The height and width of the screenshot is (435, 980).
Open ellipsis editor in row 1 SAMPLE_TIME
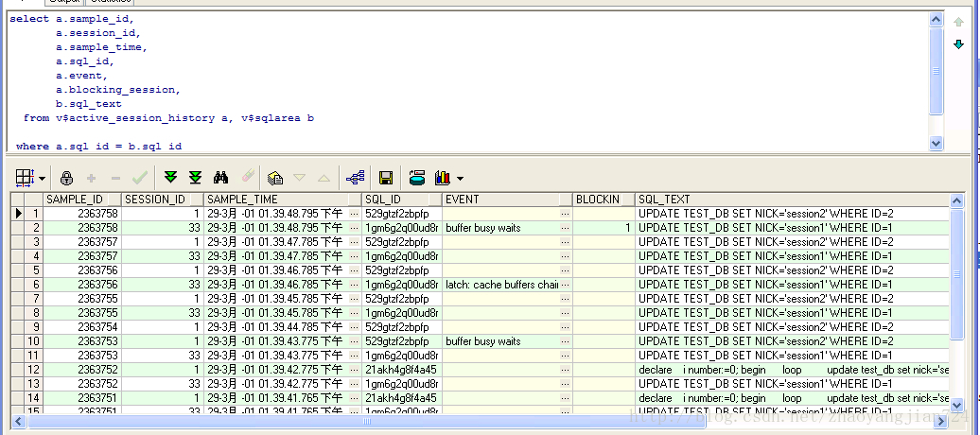point(355,214)
